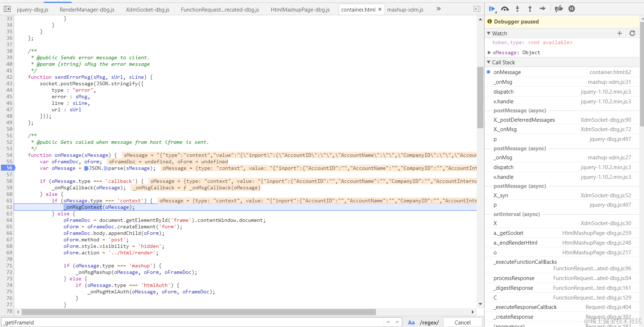Viewport: 644px width, 327px height.
Task: Switch to jquery-dbg.js tab
Action: (32, 10)
